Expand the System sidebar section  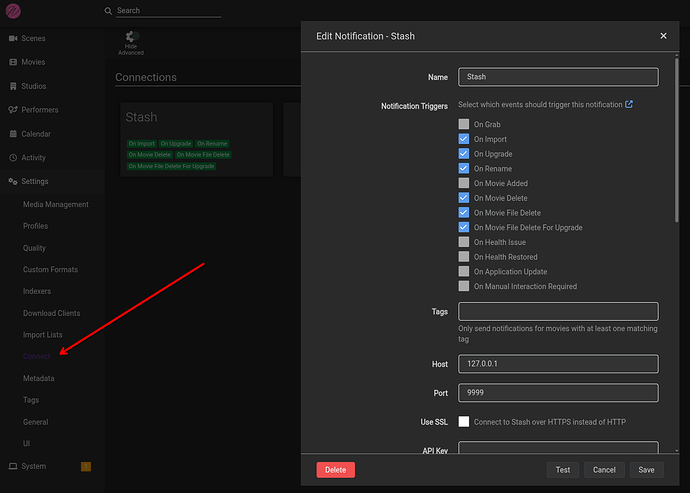[x=33, y=466]
